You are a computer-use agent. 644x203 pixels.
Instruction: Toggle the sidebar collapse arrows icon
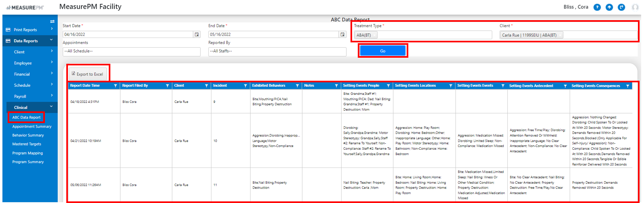[x=52, y=21]
